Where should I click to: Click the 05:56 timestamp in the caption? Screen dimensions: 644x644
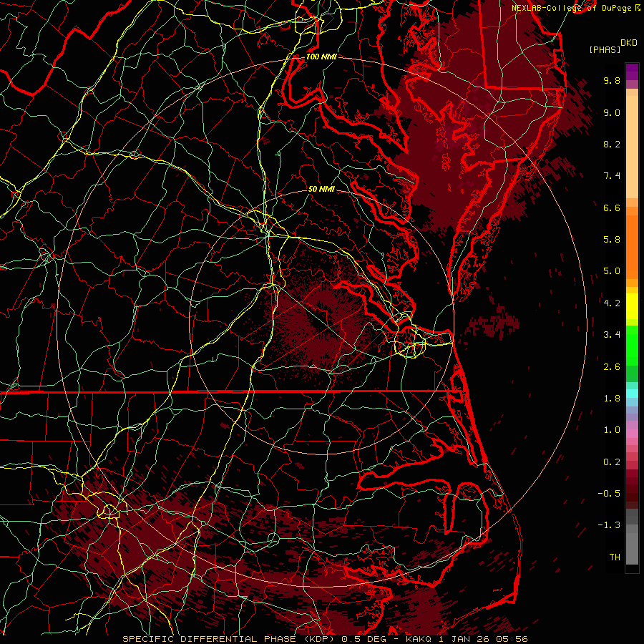click(x=513, y=639)
